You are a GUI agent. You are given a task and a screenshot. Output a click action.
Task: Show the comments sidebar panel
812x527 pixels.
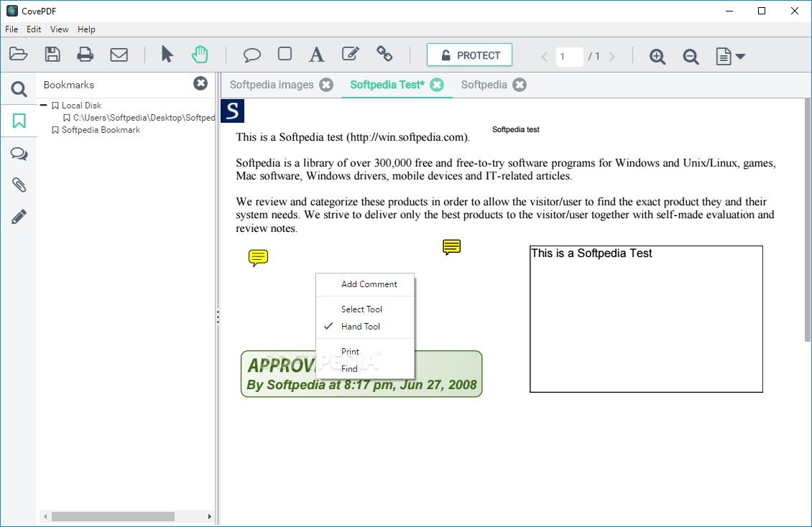(19, 154)
